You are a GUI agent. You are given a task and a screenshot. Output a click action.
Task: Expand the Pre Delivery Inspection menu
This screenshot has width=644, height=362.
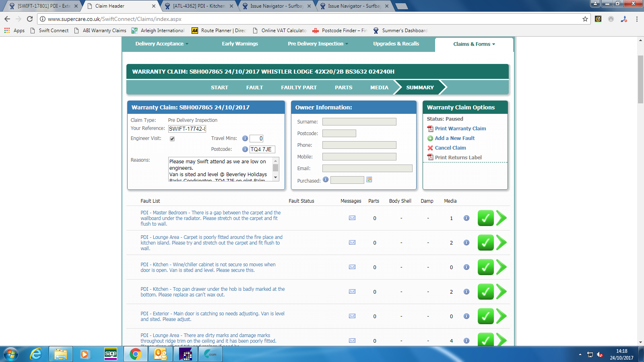pyautogui.click(x=318, y=44)
